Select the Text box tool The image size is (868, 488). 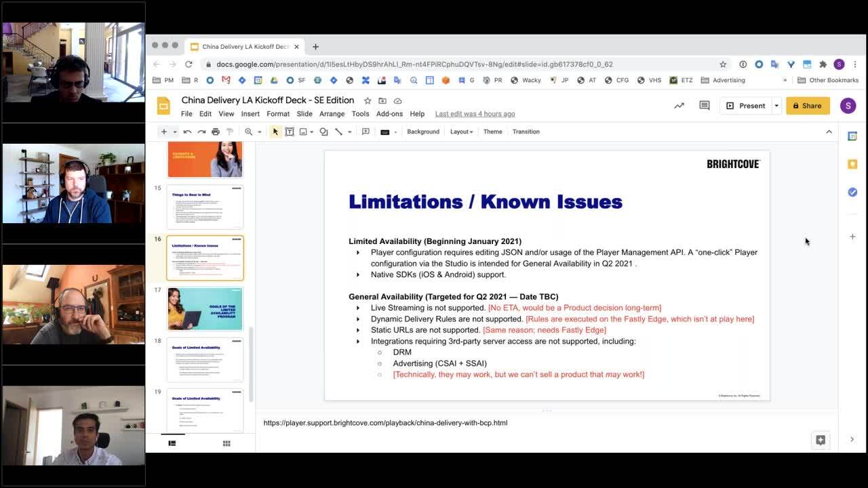pos(290,131)
